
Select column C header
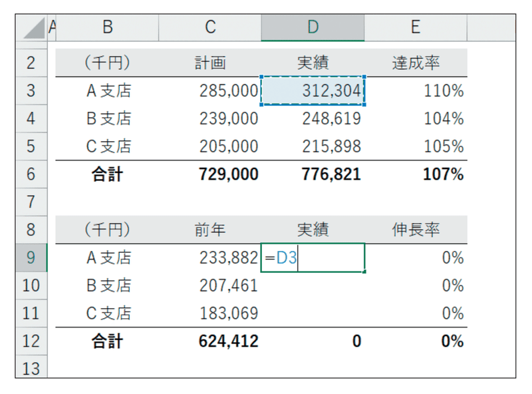tap(210, 27)
